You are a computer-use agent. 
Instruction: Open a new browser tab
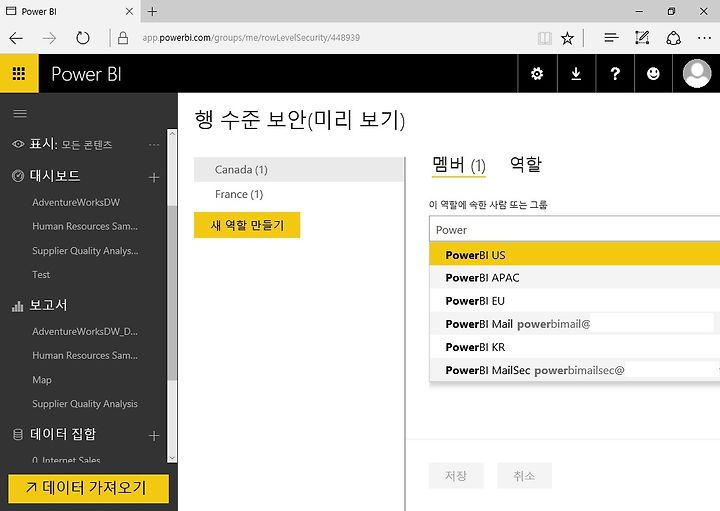pyautogui.click(x=152, y=11)
